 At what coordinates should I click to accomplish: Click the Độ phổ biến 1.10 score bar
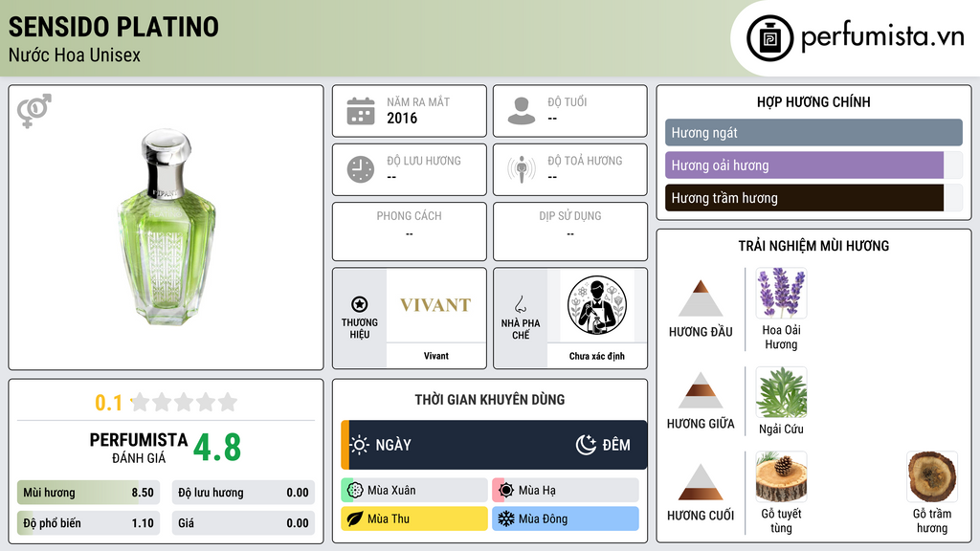(88, 523)
